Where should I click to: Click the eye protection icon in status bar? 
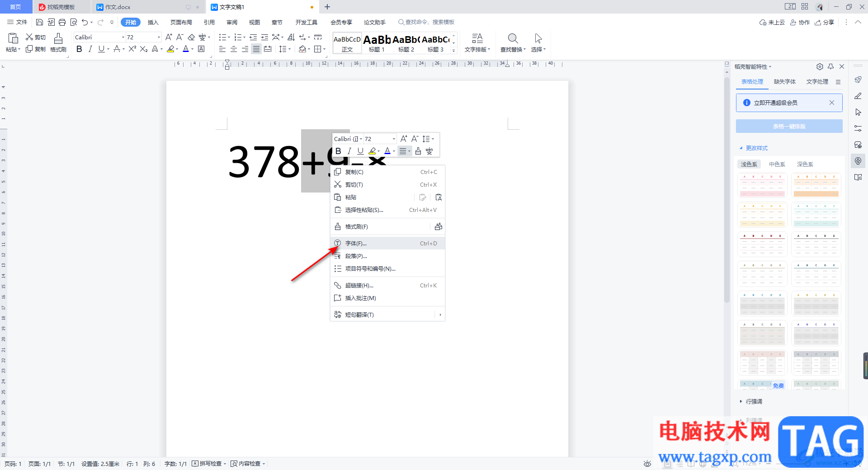(x=647, y=464)
